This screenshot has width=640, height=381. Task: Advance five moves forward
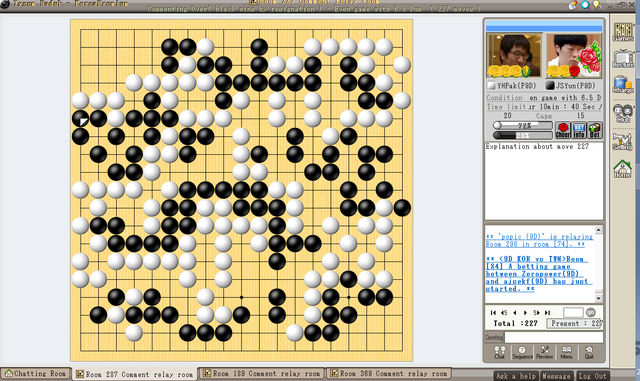click(536, 312)
